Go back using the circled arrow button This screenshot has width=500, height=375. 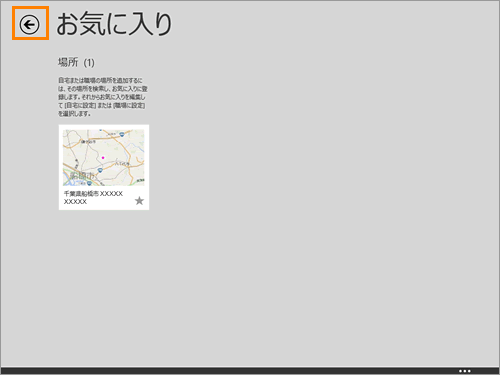click(29, 24)
